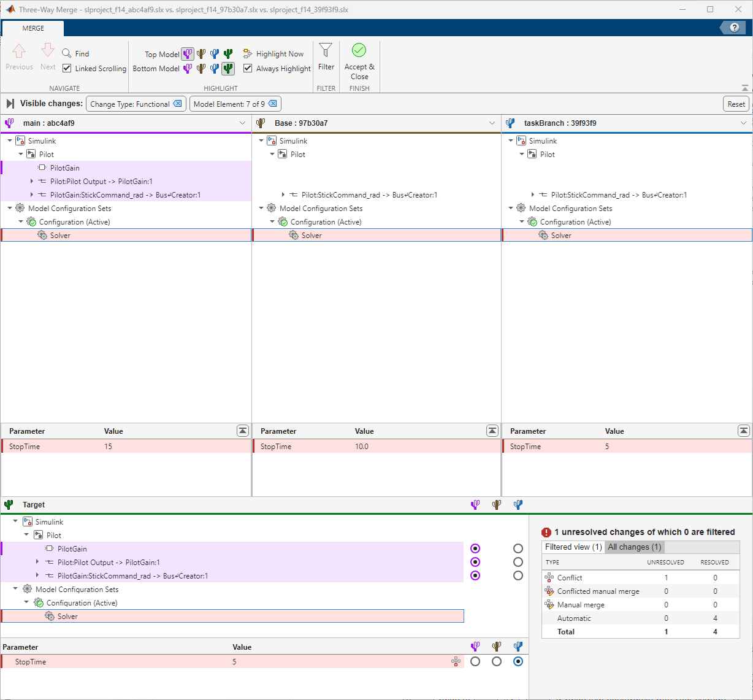
Task: Click Accept & Close
Action: click(x=359, y=61)
